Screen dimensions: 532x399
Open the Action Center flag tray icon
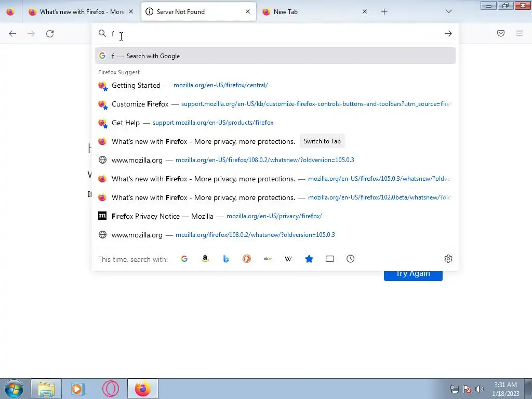pos(467,389)
